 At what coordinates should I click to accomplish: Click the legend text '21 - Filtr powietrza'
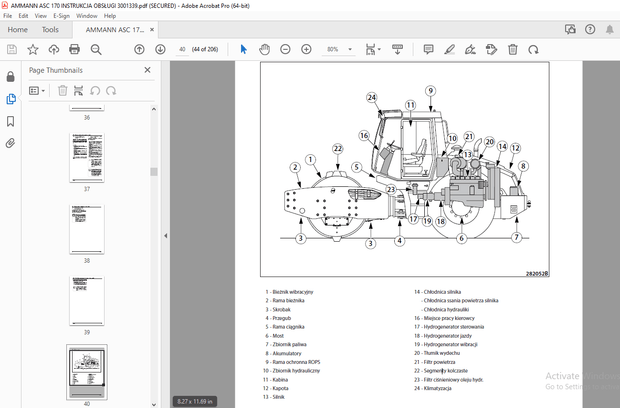435,362
